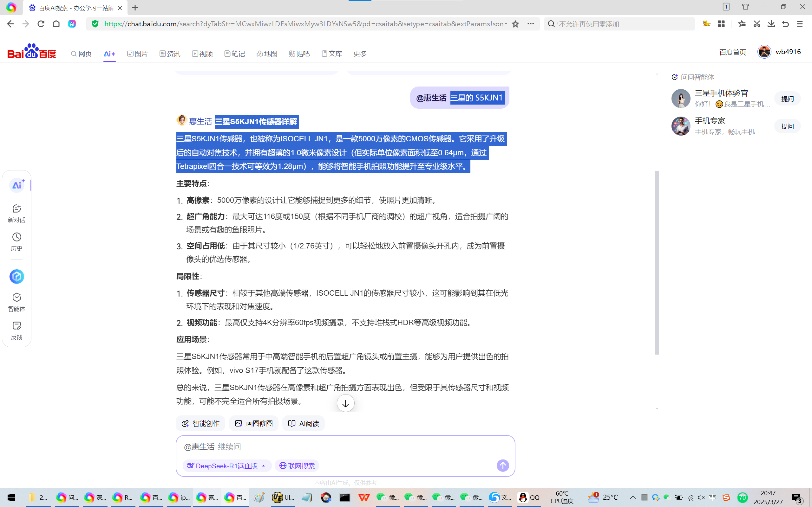This screenshot has width=812, height=507.
Task: Switch to the 图片 search tab
Action: pos(138,54)
